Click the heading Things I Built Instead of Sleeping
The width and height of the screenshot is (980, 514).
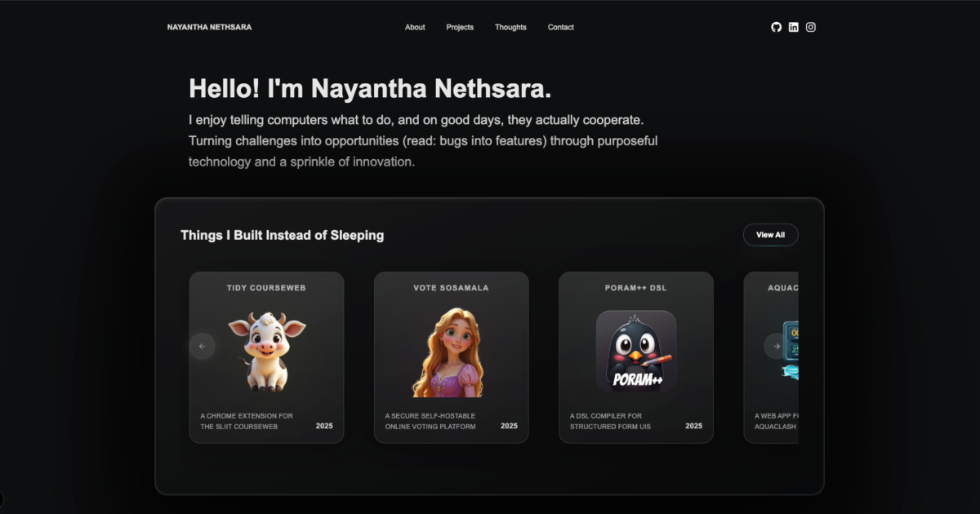click(x=282, y=235)
